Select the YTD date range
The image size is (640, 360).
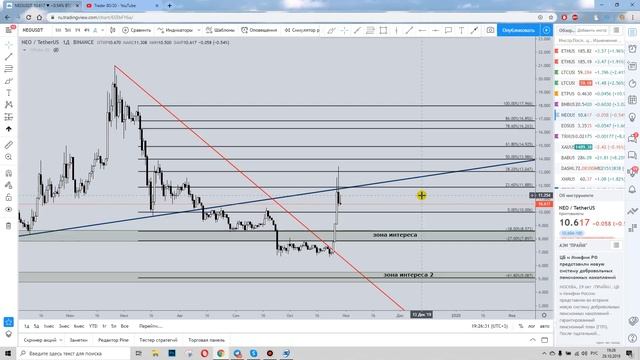pos(93,326)
